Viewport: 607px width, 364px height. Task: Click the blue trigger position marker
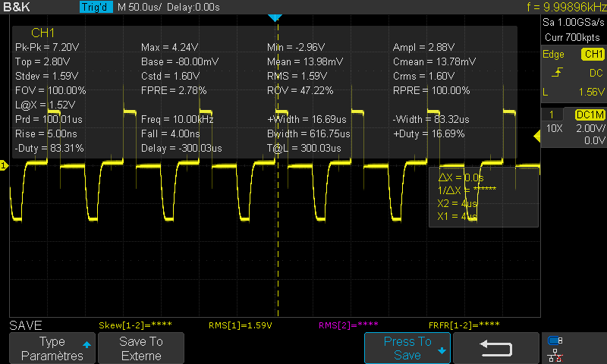(x=275, y=17)
